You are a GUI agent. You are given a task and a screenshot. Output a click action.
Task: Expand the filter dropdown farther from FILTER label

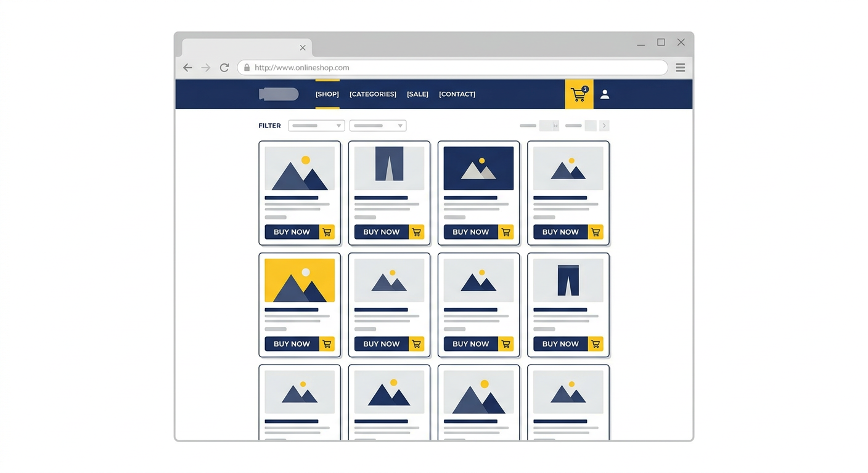378,126
